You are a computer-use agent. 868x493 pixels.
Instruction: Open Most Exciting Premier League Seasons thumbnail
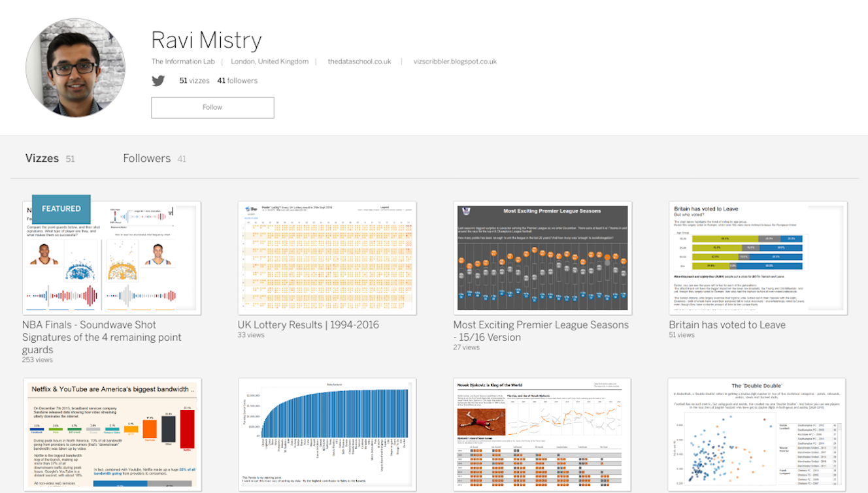pyautogui.click(x=542, y=258)
